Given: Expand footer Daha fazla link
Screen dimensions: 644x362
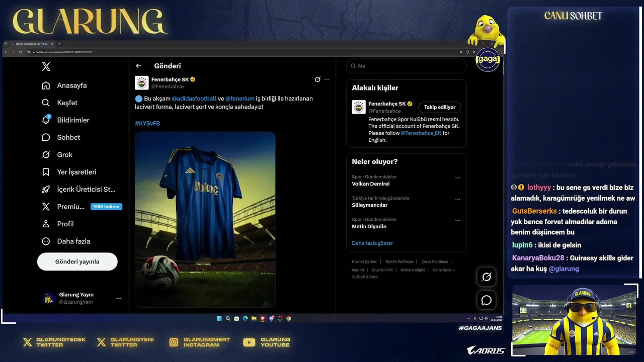Looking at the screenshot, I should click(443, 270).
